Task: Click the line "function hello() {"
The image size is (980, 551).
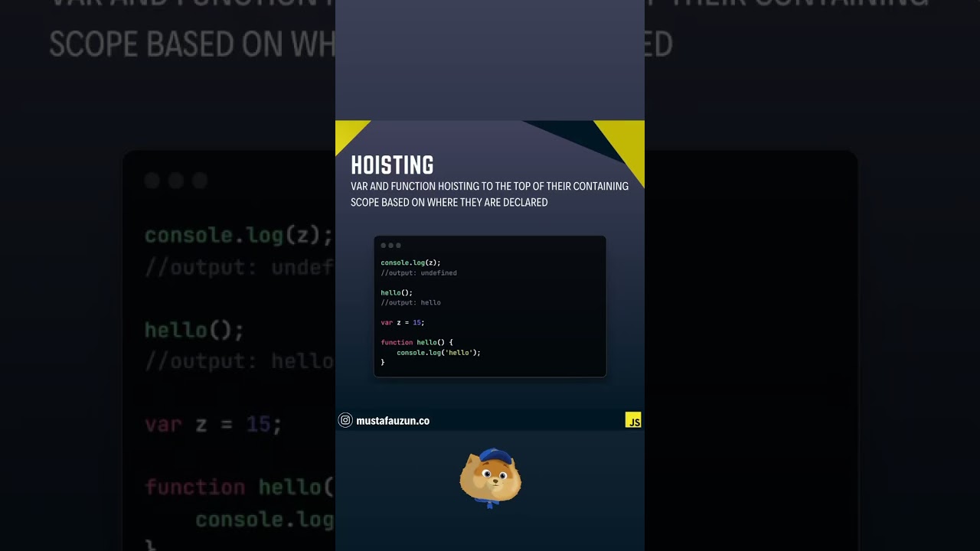Action: point(417,343)
